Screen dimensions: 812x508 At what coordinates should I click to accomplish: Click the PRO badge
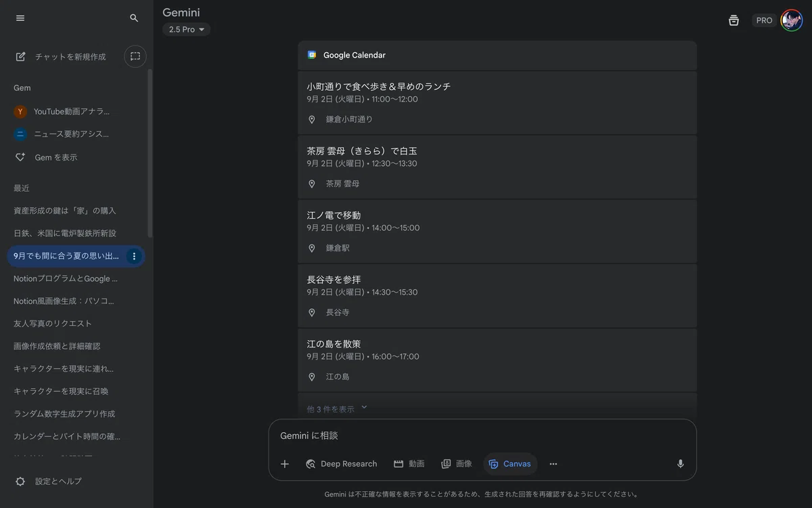[x=765, y=20]
